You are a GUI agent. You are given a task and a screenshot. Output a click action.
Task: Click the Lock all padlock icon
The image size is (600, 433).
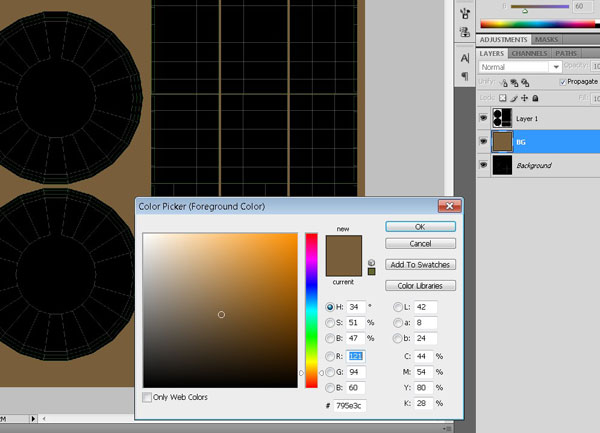[x=536, y=98]
